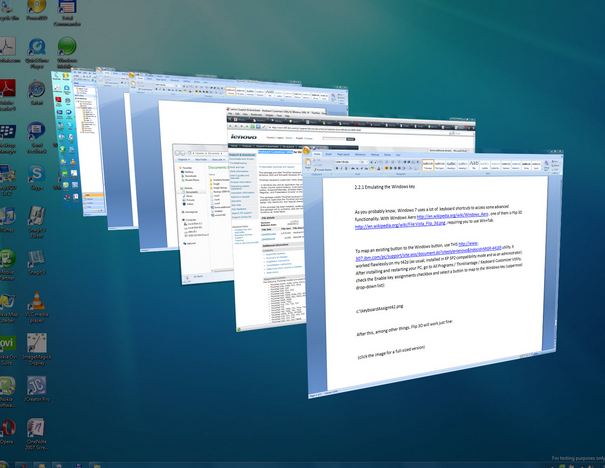This screenshot has width=605, height=468.
Task: Switch to the Insert tab in front Word window
Action: 329,154
